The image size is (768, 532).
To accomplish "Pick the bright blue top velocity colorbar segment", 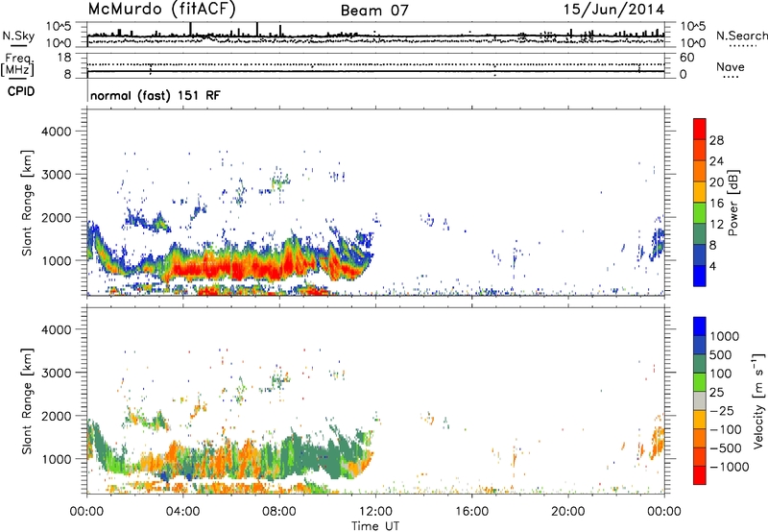I will coord(700,326).
